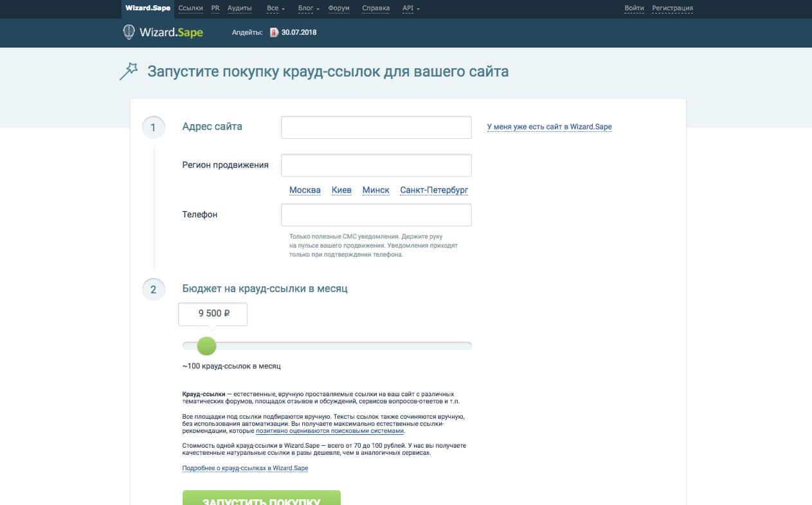Image resolution: width=812 pixels, height=505 pixels.
Task: Click the budget value box 9 500 ₽
Action: coord(213,314)
